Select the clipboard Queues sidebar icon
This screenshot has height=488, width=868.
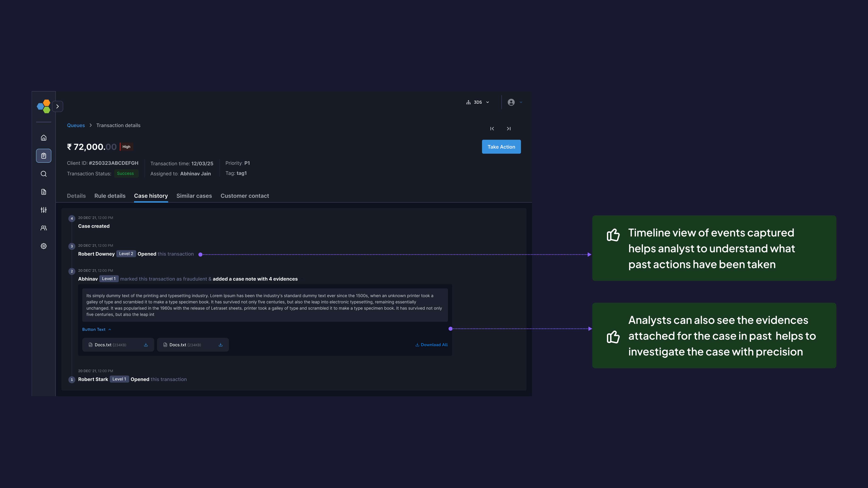click(43, 156)
